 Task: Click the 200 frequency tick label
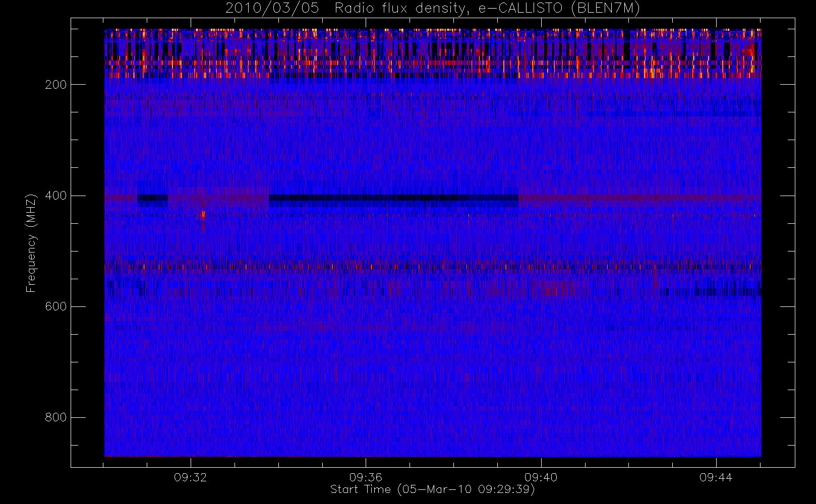55,85
